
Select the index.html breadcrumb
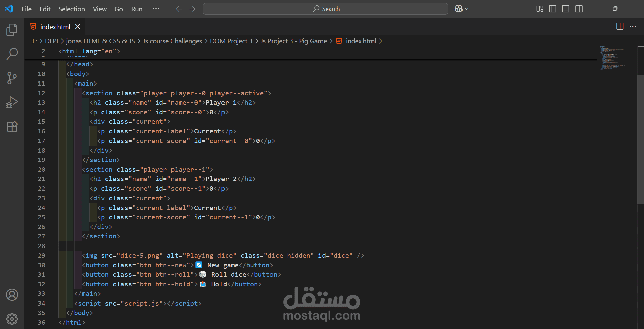click(x=361, y=41)
